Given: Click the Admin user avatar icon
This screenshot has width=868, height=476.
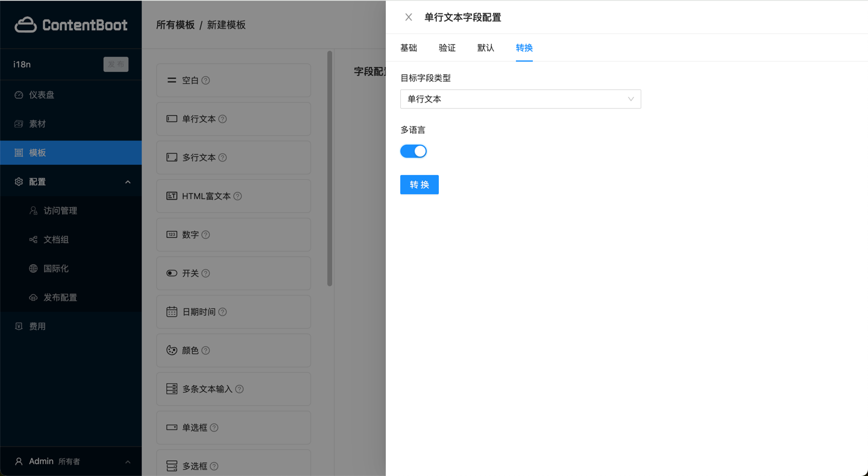Looking at the screenshot, I should pyautogui.click(x=19, y=462).
